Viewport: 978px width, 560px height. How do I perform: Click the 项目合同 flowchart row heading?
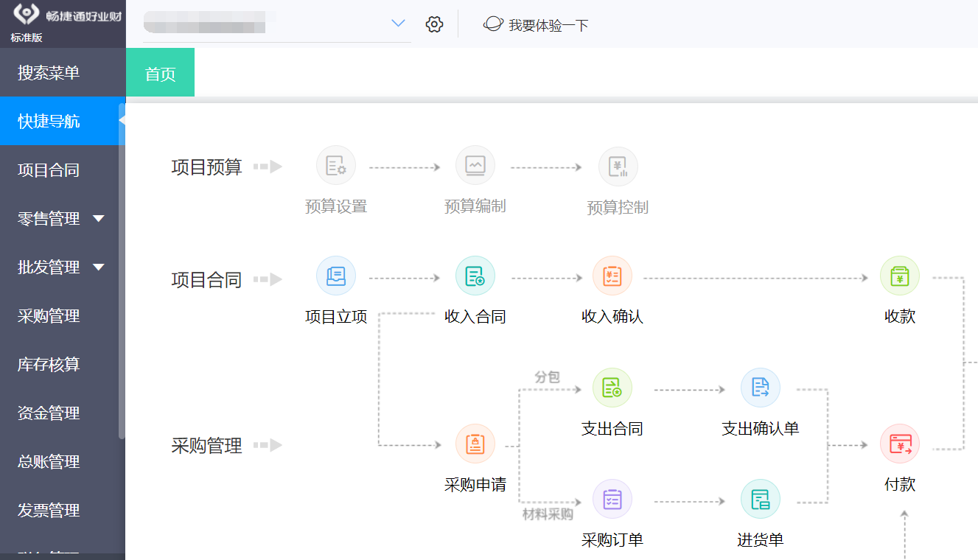[x=206, y=280]
